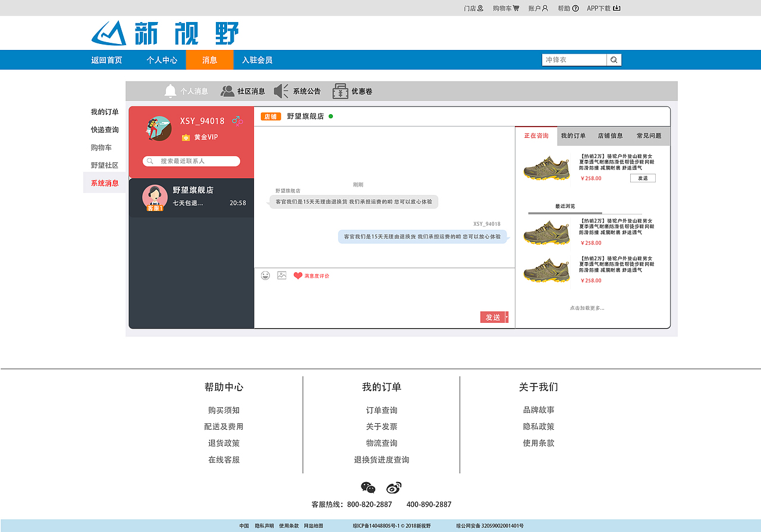Screen dimensions: 761x532
Task: Open the 账户 account menu
Action: pos(538,8)
